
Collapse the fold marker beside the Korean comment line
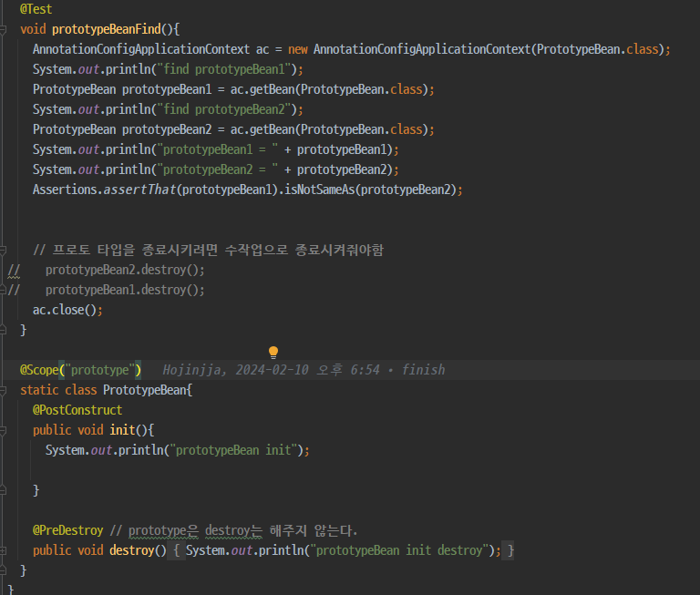pyautogui.click(x=3, y=250)
